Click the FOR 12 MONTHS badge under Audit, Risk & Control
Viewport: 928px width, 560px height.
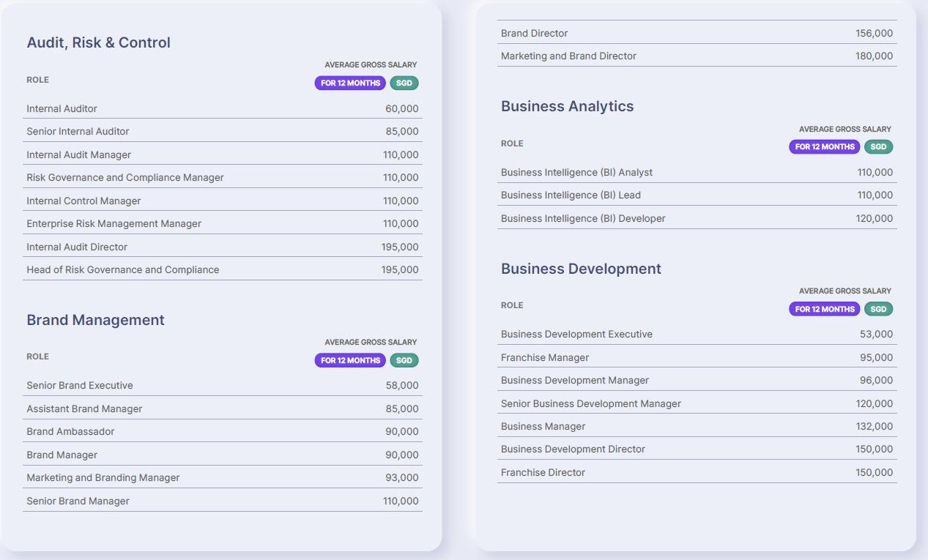pos(350,83)
